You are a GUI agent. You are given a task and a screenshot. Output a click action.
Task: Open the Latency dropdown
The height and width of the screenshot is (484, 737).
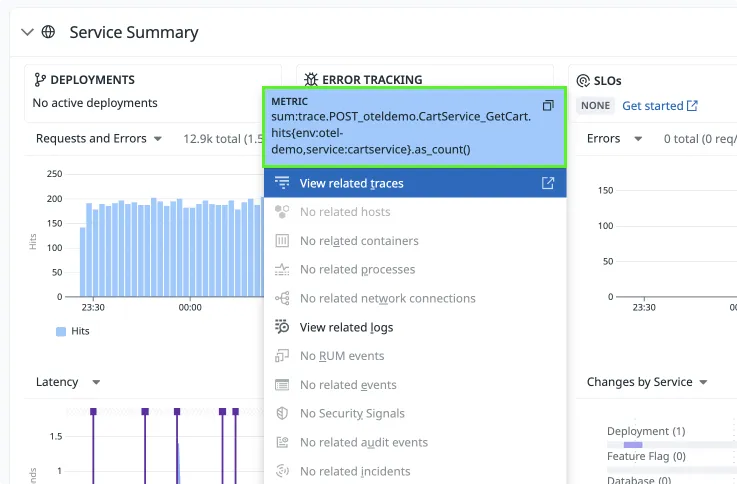(68, 382)
